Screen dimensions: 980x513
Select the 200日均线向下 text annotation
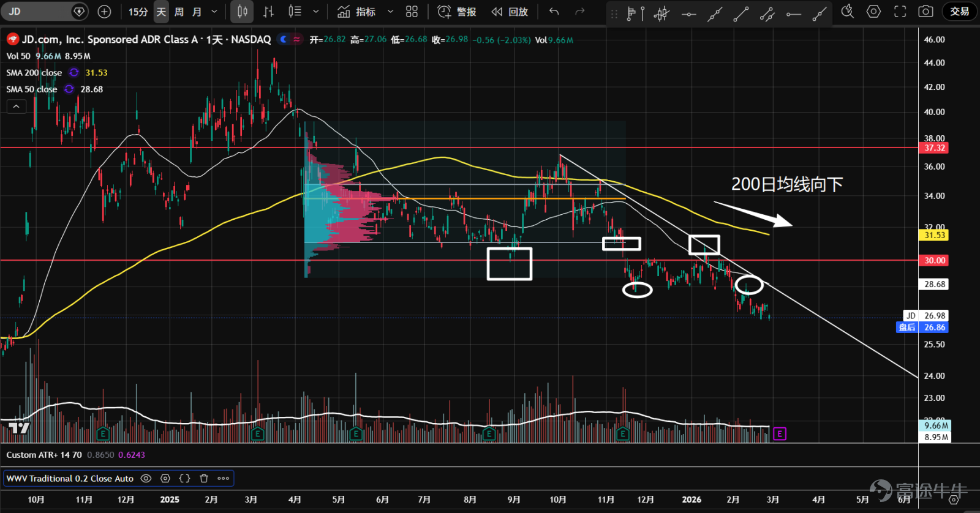tap(787, 184)
